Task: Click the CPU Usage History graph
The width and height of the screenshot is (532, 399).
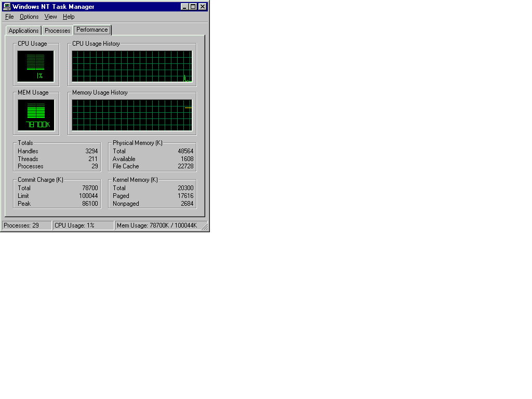Action: 132,66
